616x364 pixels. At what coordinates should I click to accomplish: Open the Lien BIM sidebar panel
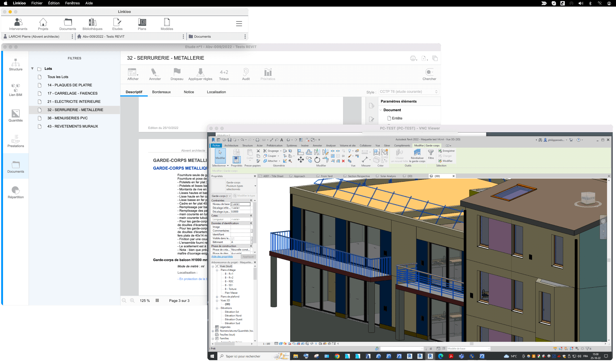16,90
